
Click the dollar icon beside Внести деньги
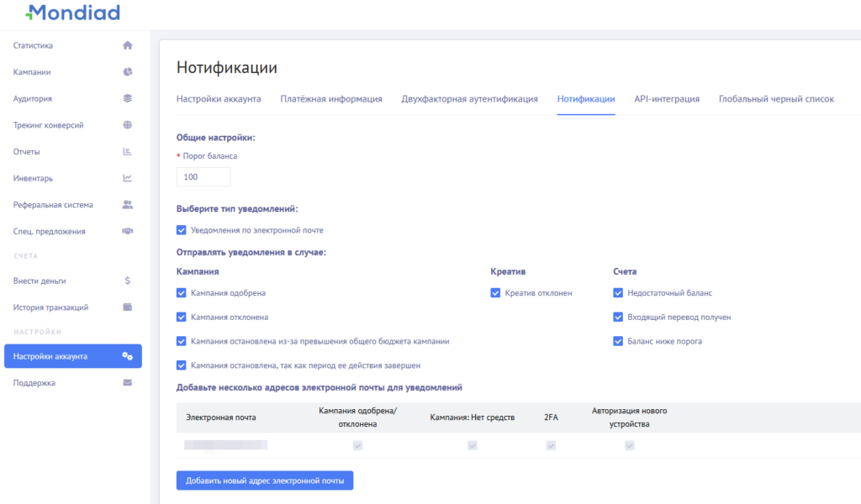[x=128, y=281]
